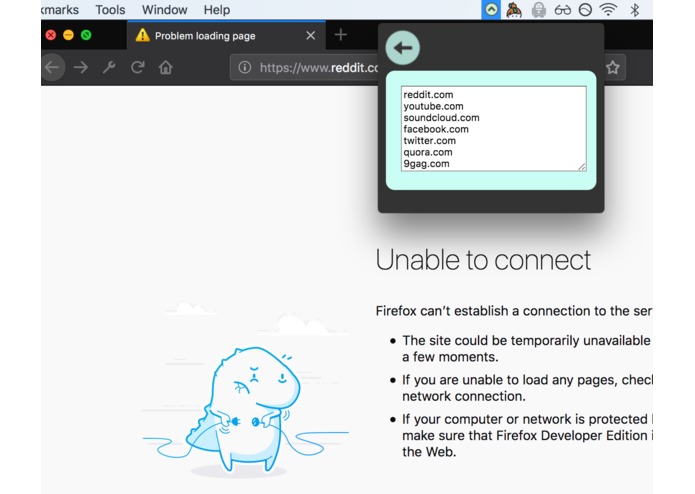
Task: Click the green window zoom button
Action: coord(86,35)
